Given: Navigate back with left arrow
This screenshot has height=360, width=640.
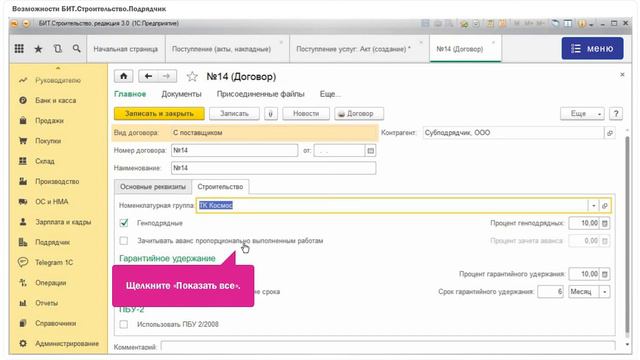Looking at the screenshot, I should (x=148, y=76).
